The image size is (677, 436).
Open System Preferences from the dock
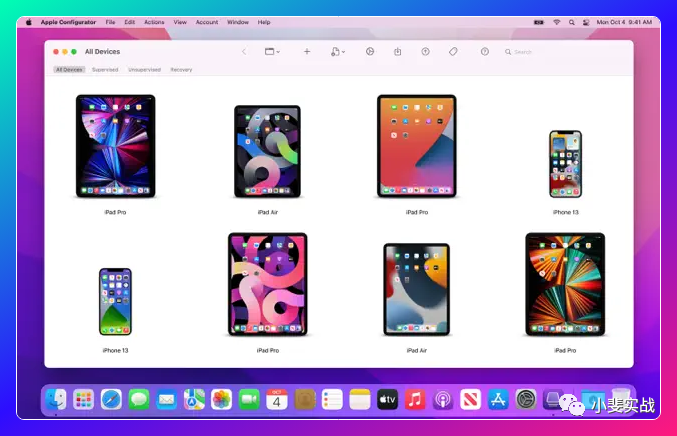click(x=526, y=399)
